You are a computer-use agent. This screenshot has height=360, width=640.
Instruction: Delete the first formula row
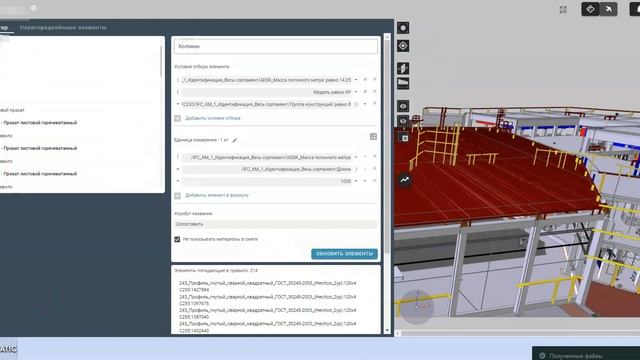pyautogui.click(x=374, y=157)
